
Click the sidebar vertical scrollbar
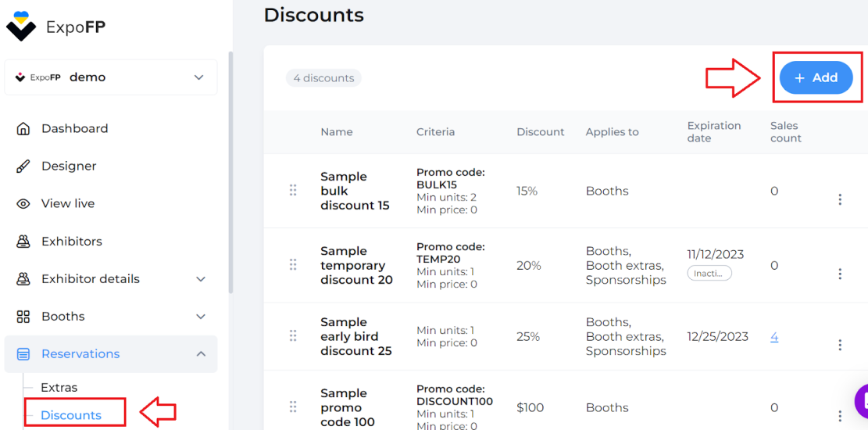coord(230,172)
